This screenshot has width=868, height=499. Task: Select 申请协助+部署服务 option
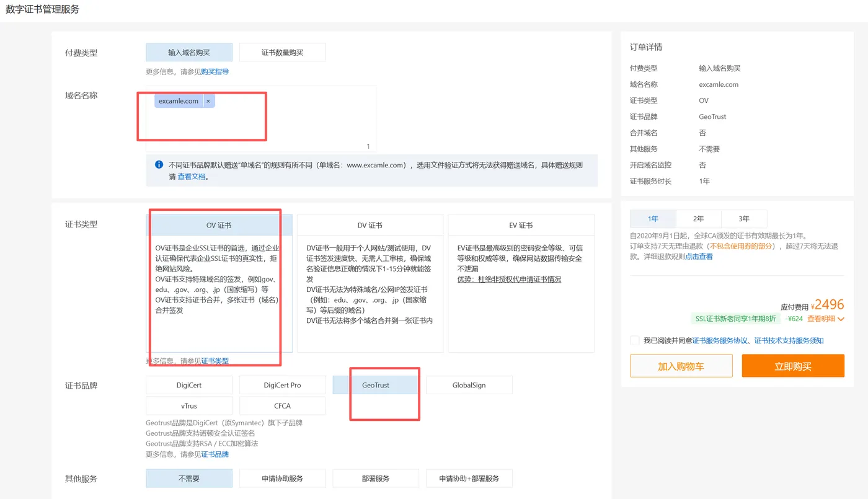(x=469, y=479)
